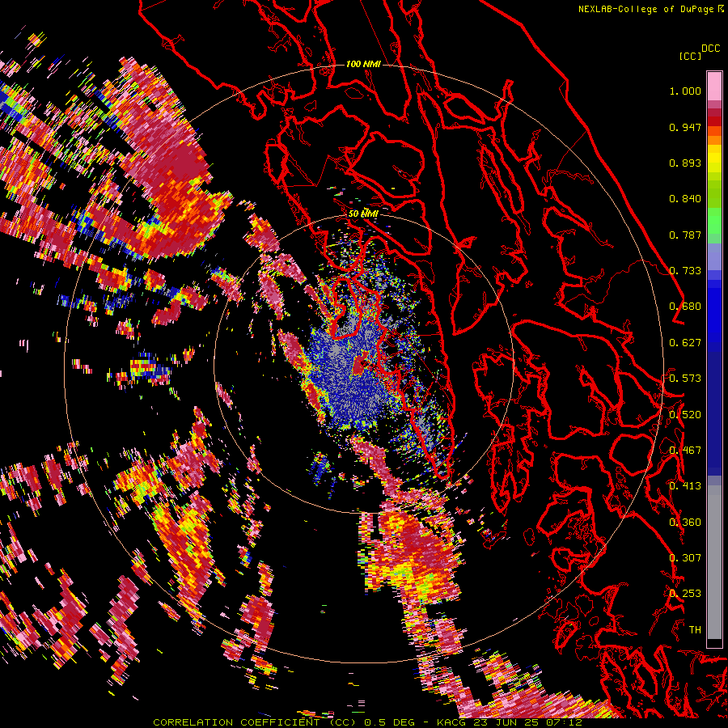Click the KACG station identifier
Screen dimensions: 728x728
coord(451,722)
